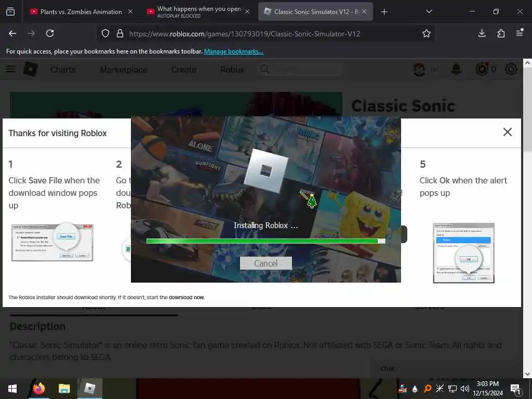Open Roblox notifications bell

(456, 69)
